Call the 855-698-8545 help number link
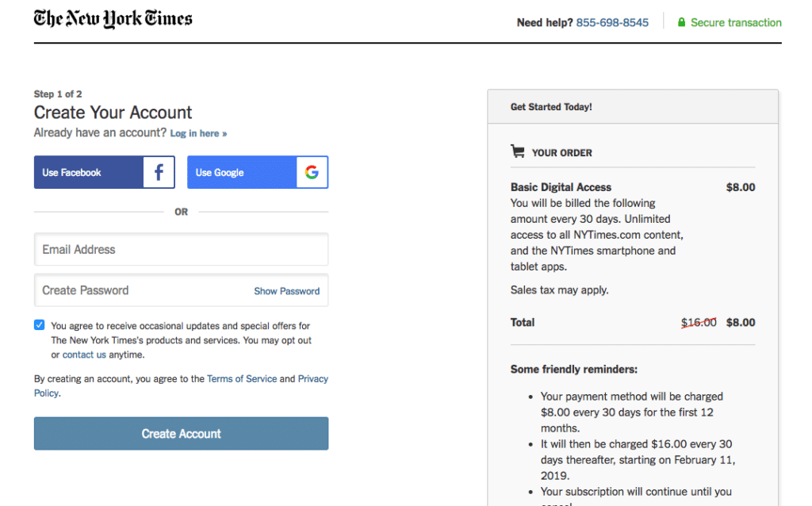Image resolution: width=812 pixels, height=506 pixels. [x=612, y=22]
